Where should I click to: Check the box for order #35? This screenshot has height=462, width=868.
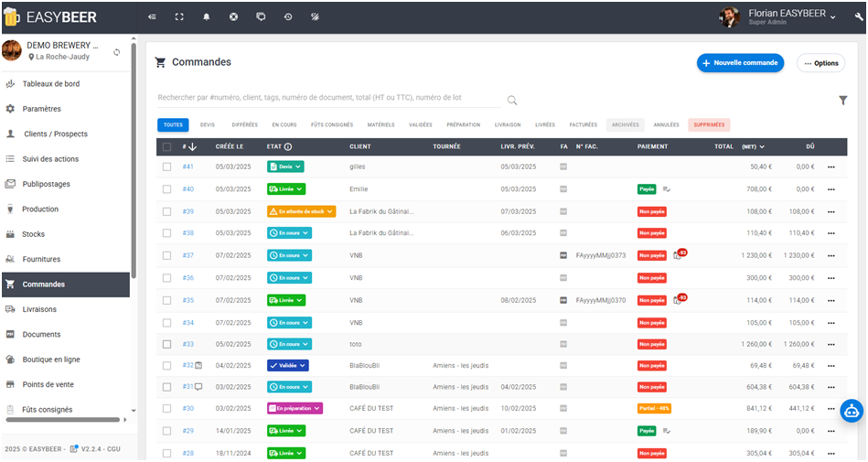tap(166, 300)
